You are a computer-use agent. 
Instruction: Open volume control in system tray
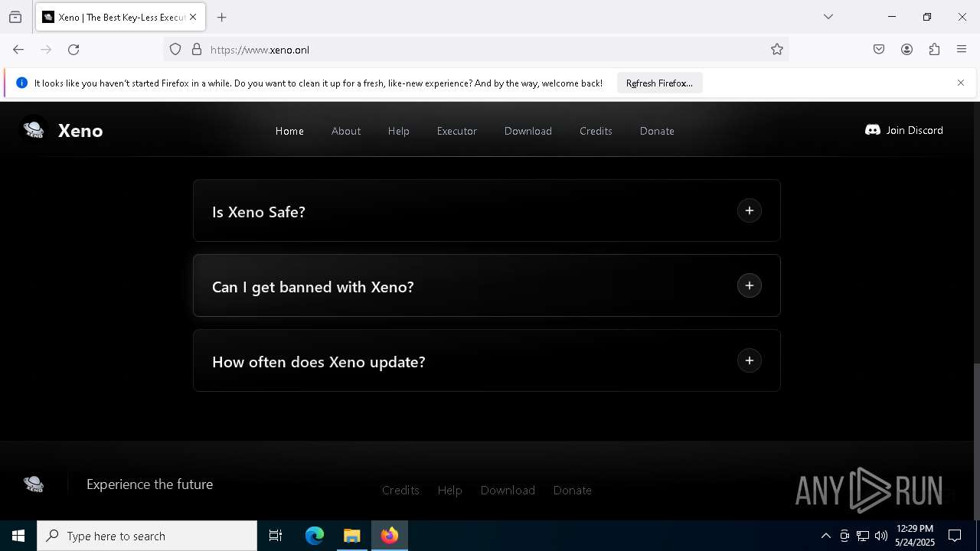pos(881,536)
